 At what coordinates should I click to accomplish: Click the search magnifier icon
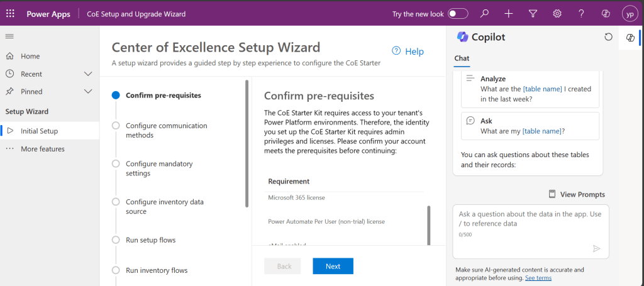(x=484, y=13)
